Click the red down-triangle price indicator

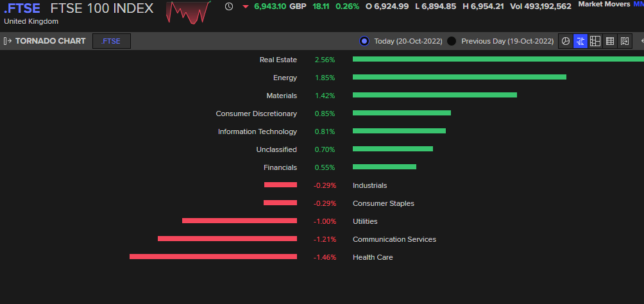[x=246, y=6]
